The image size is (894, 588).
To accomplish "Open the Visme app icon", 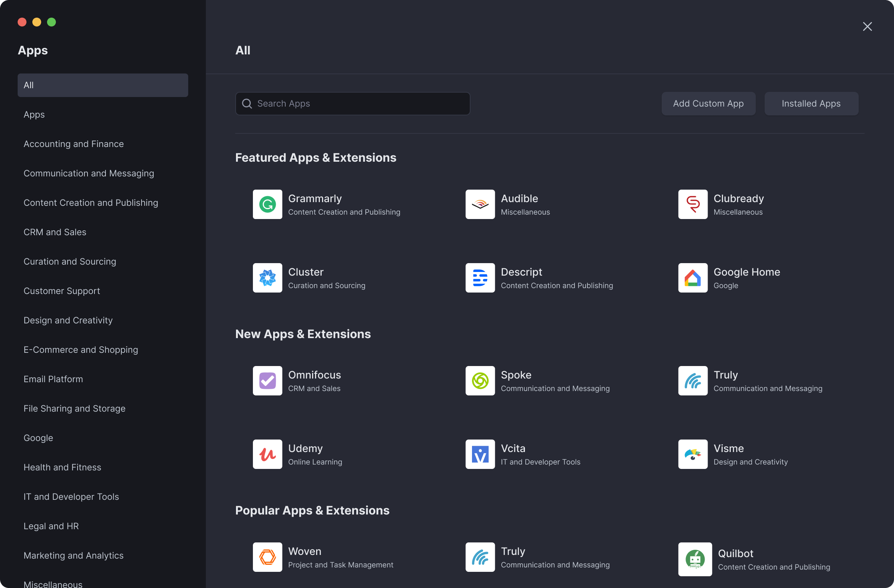I will click(x=693, y=454).
